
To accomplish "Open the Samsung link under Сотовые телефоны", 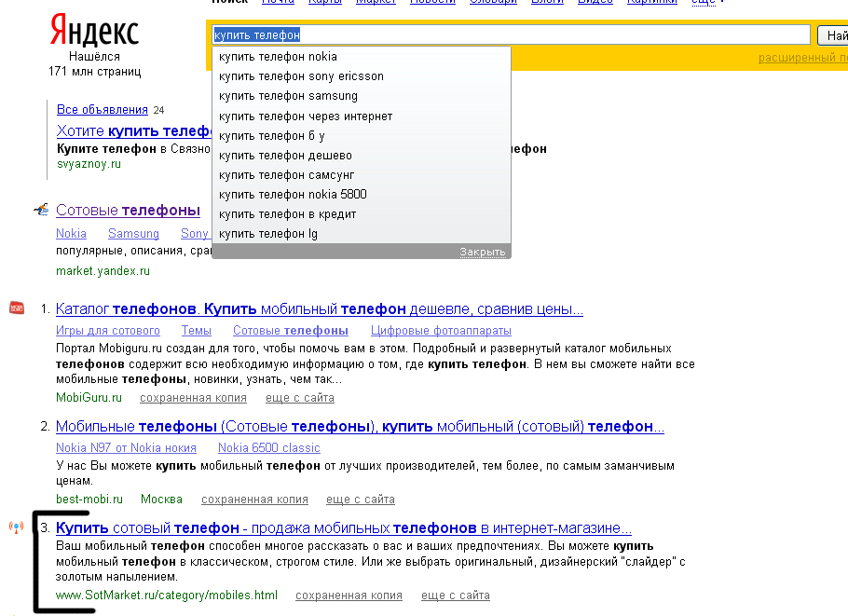I will coord(133,233).
